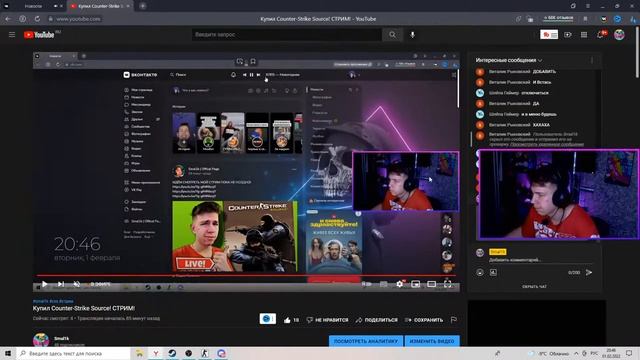Viewport: 640px width, 360px height.
Task: Click ПОДЕЛИТЬСЯ to share the video
Action: [x=376, y=320]
